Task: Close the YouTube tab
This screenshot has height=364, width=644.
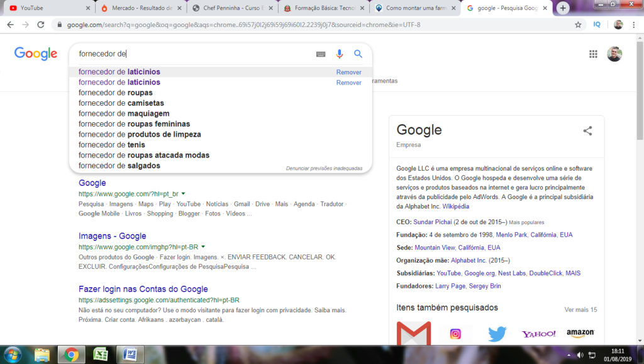Action: pos(88,8)
